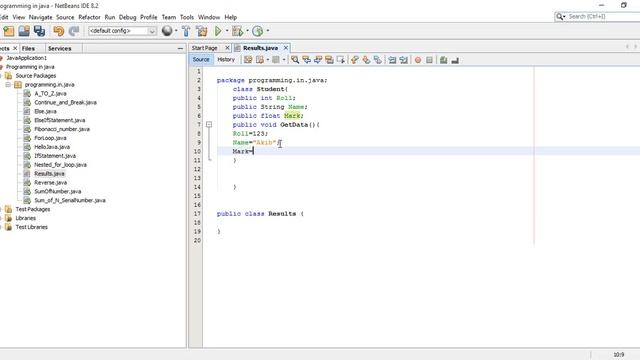Open the Profile Project dropdown arrow

click(x=268, y=31)
